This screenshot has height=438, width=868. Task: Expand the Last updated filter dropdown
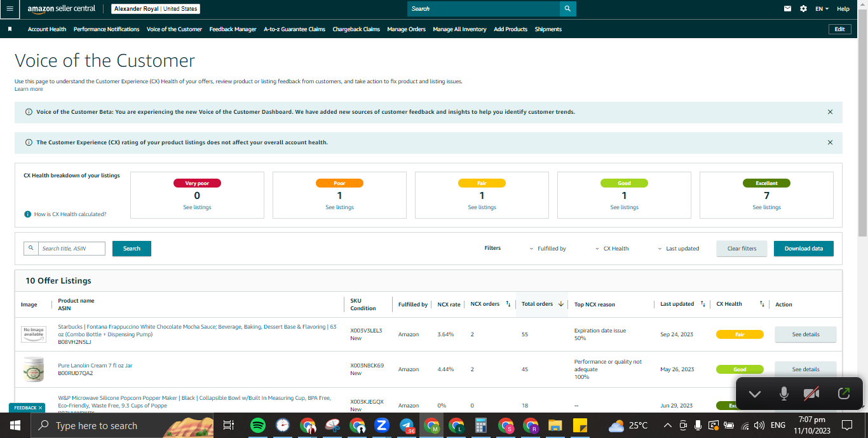click(678, 249)
